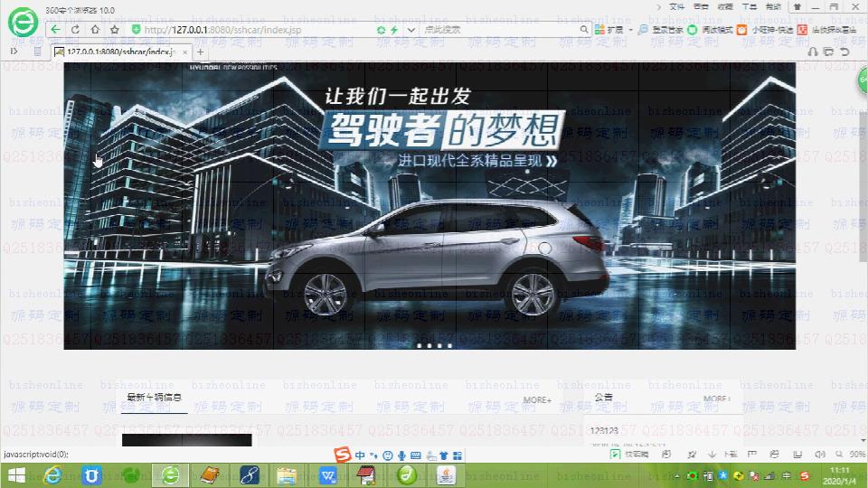The image size is (868, 488).
Task: Open File Explorer from taskbar
Action: pyautogui.click(x=287, y=476)
